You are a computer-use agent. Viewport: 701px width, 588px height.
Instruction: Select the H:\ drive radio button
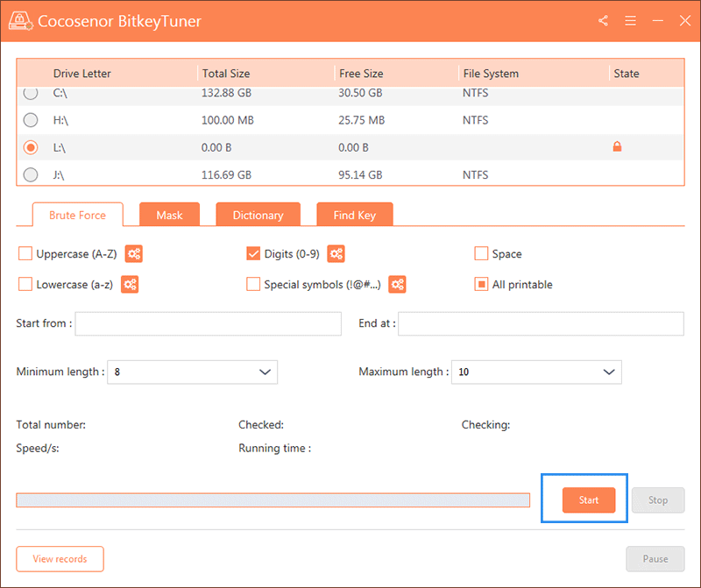click(31, 120)
